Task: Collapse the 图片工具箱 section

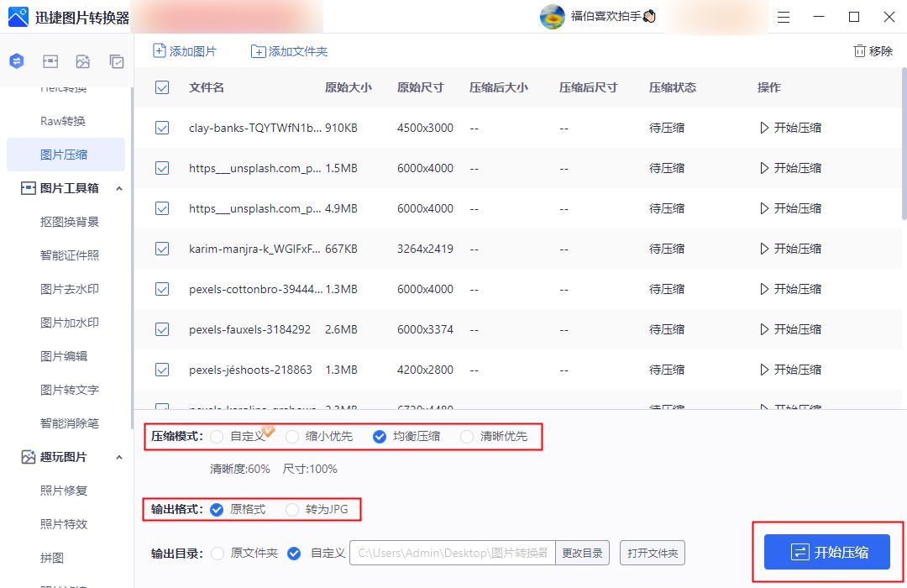Action: tap(118, 188)
